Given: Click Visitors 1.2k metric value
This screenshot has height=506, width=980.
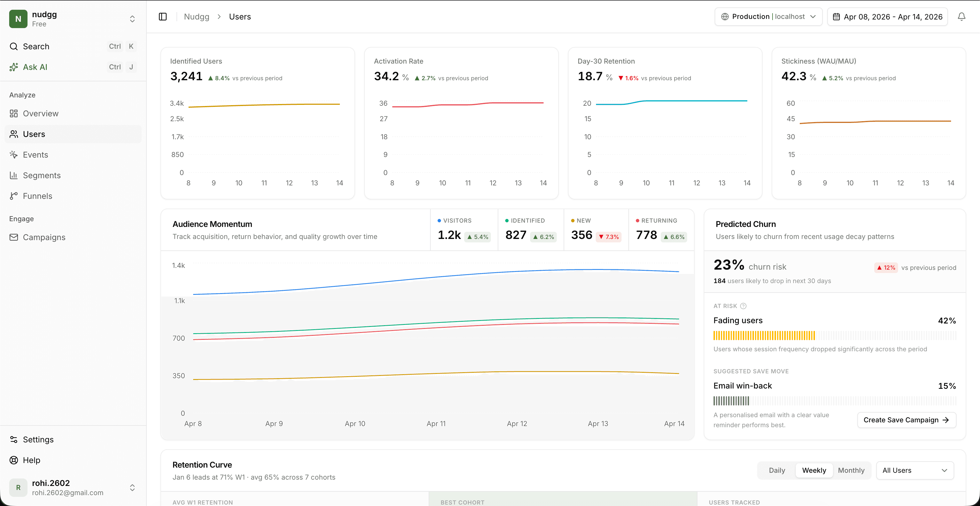Looking at the screenshot, I should [x=449, y=235].
